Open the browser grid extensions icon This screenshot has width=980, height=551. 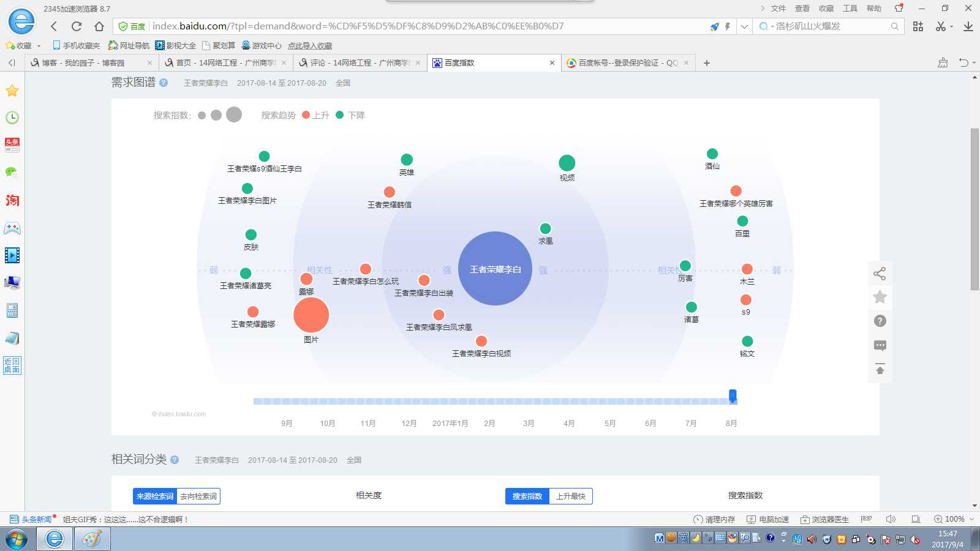pyautogui.click(x=918, y=26)
